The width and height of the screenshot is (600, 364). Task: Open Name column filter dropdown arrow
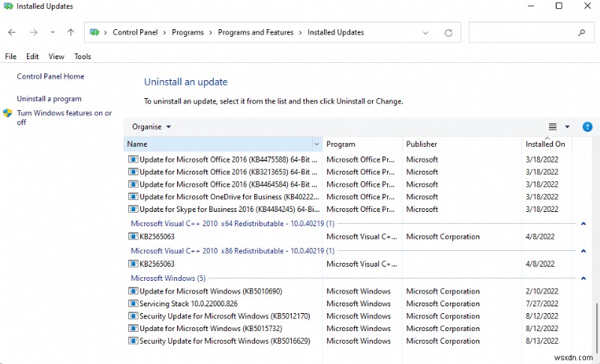(316, 144)
